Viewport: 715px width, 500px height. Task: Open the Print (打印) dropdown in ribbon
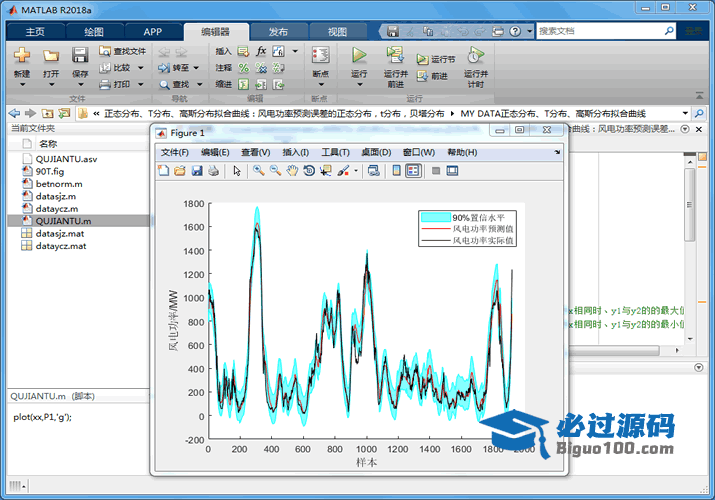pos(139,85)
